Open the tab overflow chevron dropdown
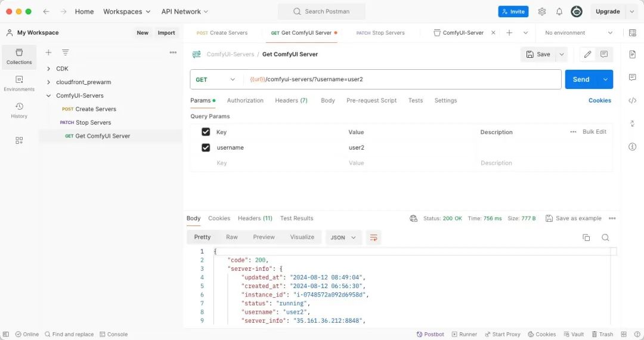Image resolution: width=644 pixels, height=340 pixels. 525,33
